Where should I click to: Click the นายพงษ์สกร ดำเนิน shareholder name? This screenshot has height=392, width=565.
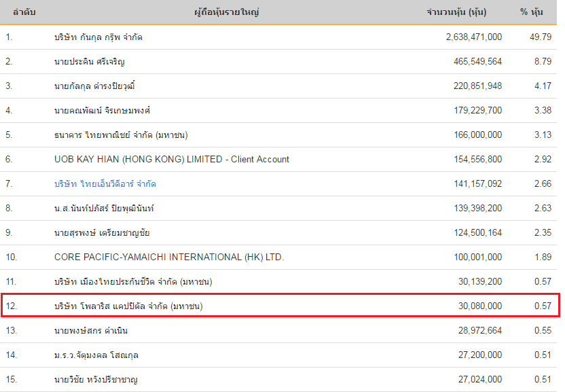point(91,331)
